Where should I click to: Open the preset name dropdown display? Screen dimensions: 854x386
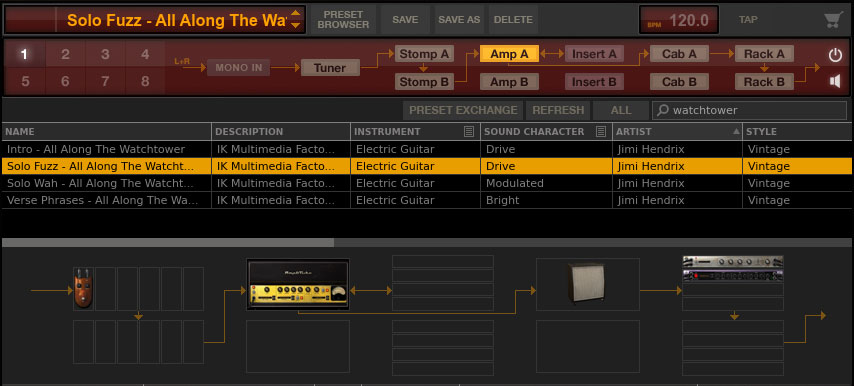point(154,20)
